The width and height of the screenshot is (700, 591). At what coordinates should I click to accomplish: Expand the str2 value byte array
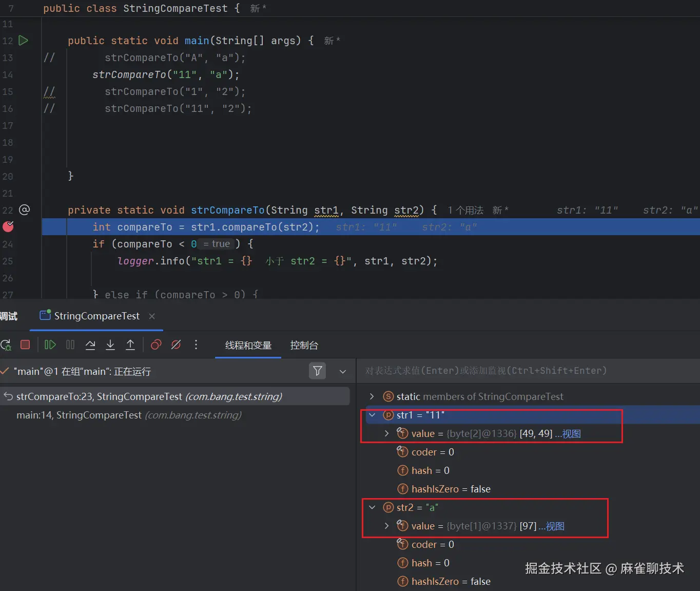pyautogui.click(x=387, y=526)
